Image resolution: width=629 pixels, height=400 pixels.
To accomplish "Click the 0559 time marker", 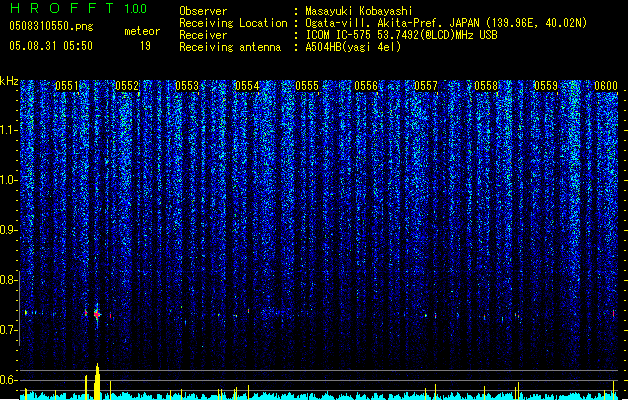I will pyautogui.click(x=546, y=86).
